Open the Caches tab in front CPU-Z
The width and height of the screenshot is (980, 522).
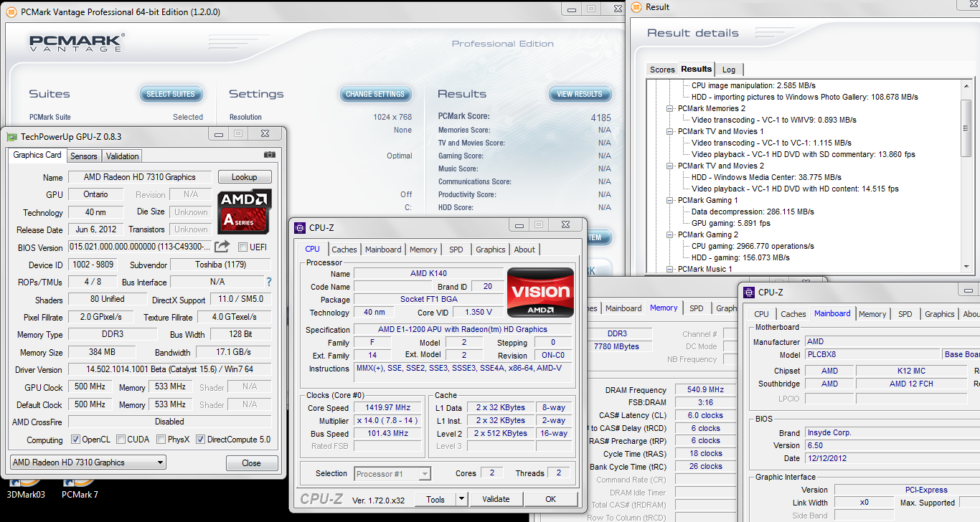[344, 250]
